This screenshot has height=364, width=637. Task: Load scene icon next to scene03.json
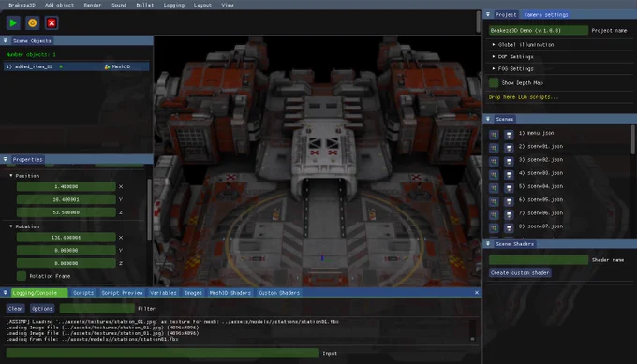(494, 174)
